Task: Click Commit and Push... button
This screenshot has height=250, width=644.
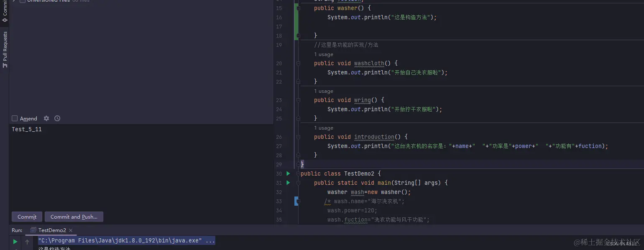Action: coord(74,217)
